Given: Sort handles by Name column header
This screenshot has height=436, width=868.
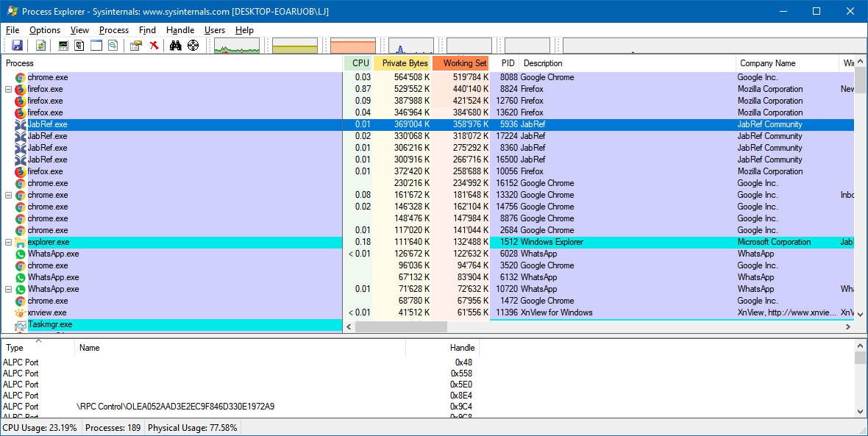Looking at the screenshot, I should (240, 348).
